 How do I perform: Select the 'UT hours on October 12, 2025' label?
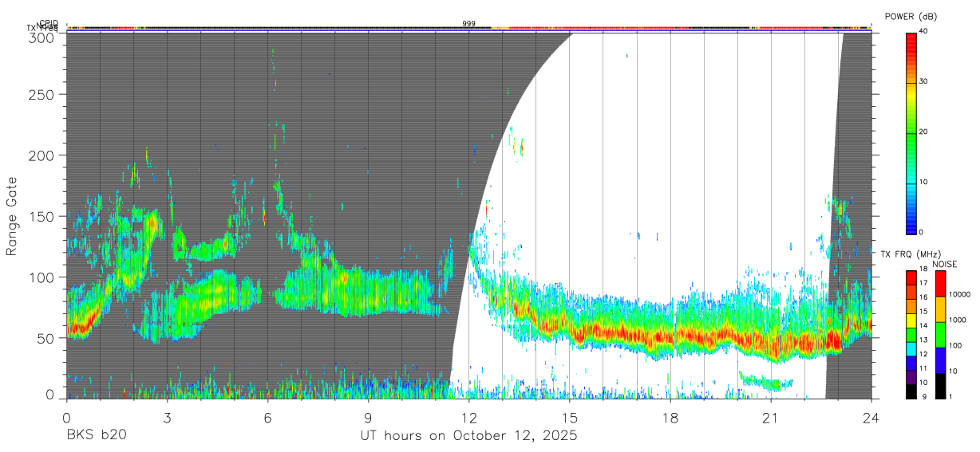pyautogui.click(x=468, y=436)
